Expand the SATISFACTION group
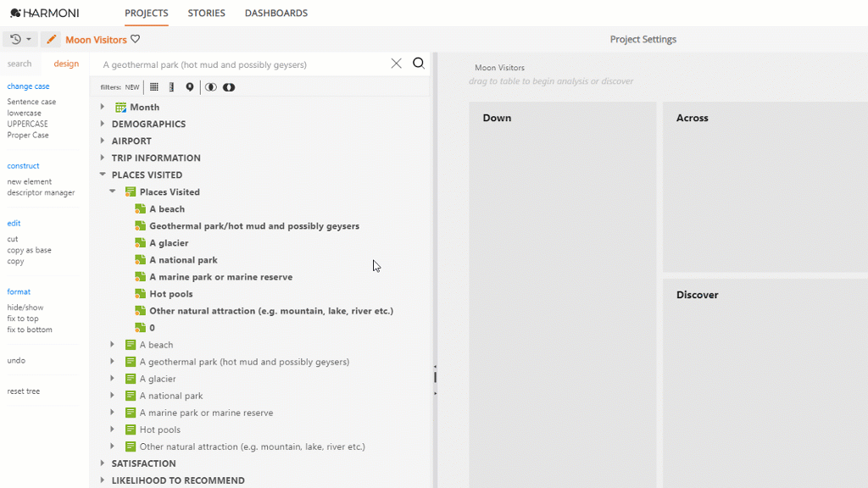868x488 pixels. (103, 463)
